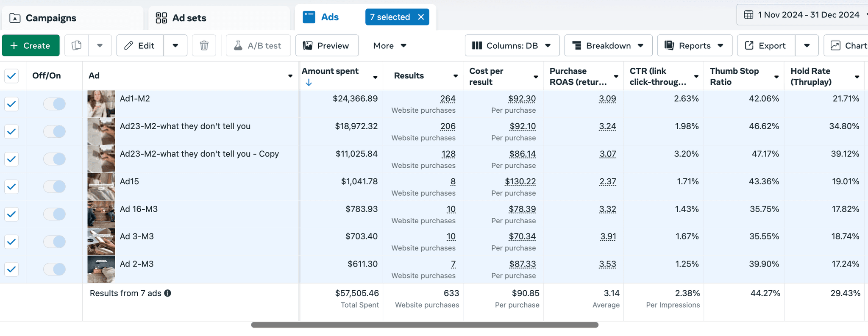Image resolution: width=868 pixels, height=336 pixels.
Task: Open the More menu
Action: [x=389, y=45]
